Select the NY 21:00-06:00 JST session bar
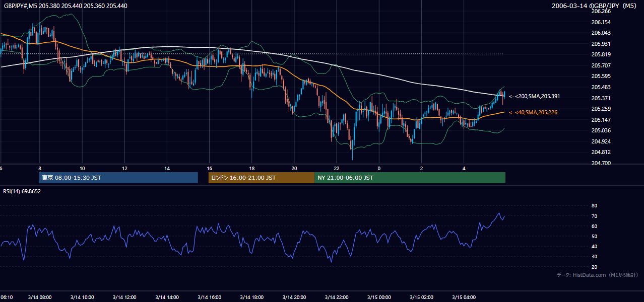The height and width of the screenshot is (302, 644). pos(410,178)
